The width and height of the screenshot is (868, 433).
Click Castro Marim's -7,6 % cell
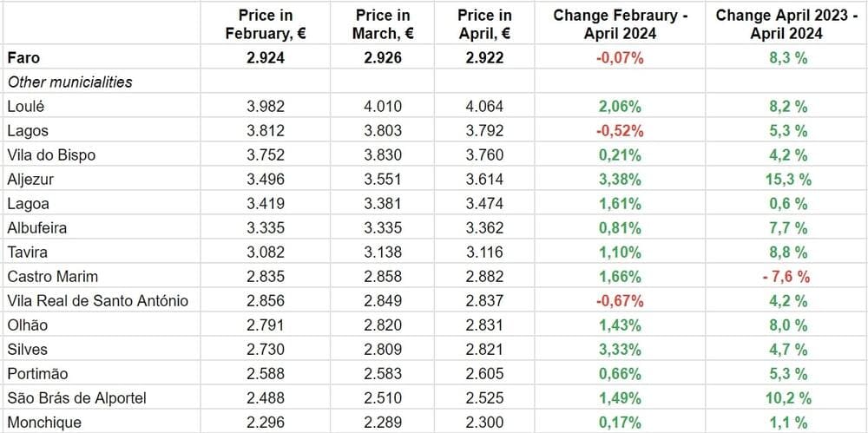pyautogui.click(x=786, y=277)
